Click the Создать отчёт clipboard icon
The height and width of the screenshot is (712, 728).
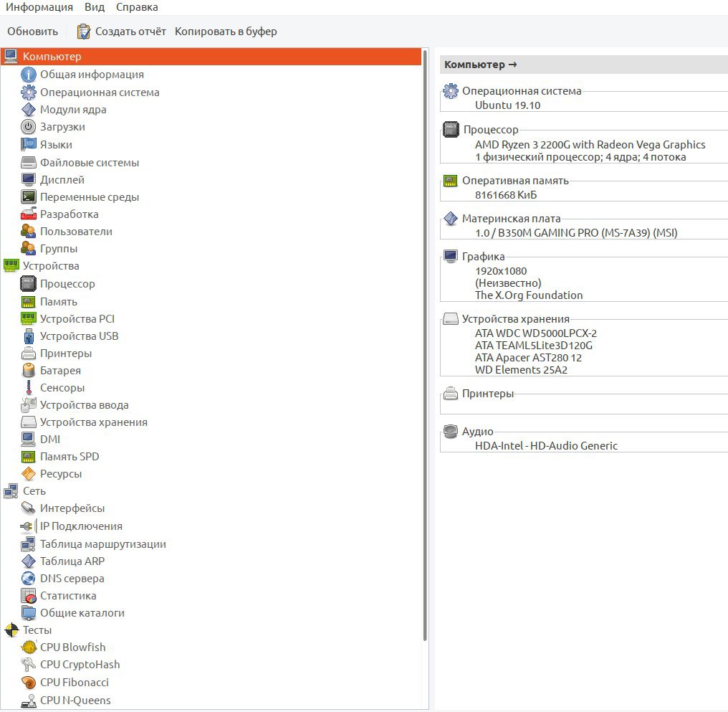click(84, 32)
